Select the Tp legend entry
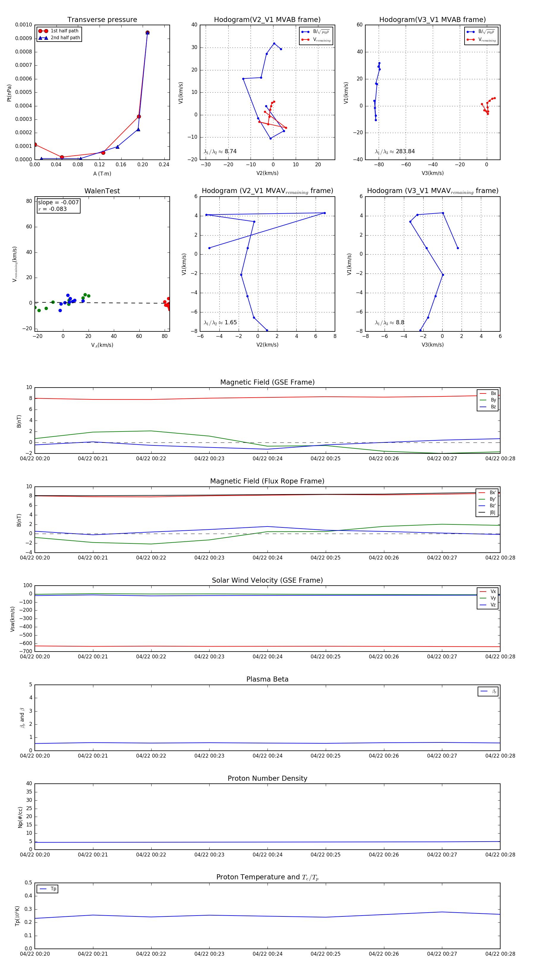This screenshot has height=980, width=535. coord(48,889)
